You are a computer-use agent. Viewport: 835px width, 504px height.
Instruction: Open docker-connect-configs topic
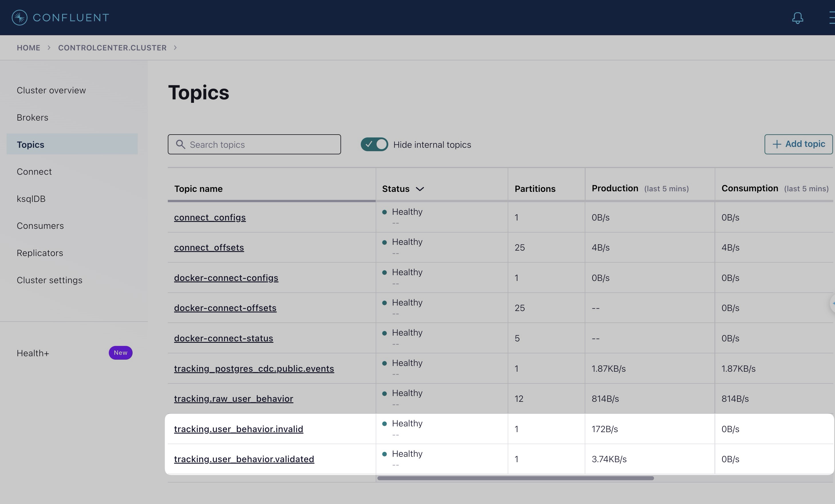[226, 278]
